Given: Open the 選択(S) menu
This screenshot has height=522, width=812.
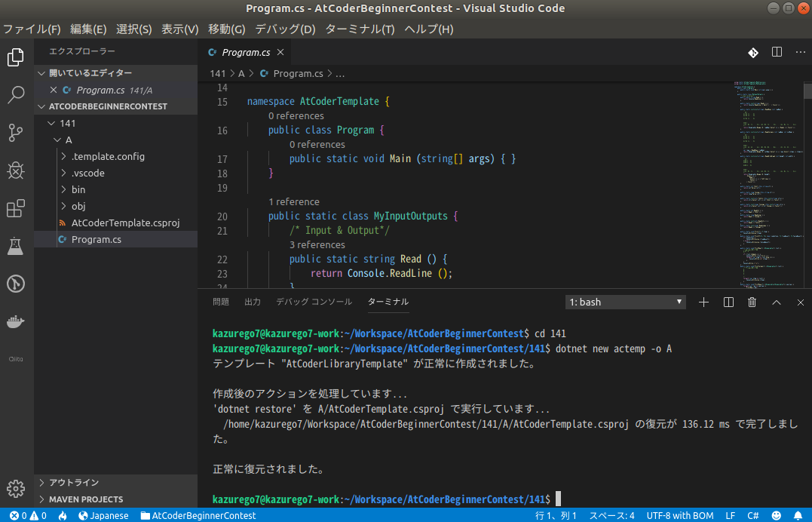Looking at the screenshot, I should (134, 29).
